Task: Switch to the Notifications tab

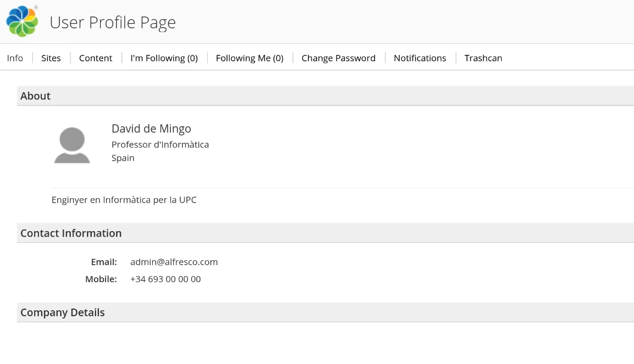Action: pyautogui.click(x=420, y=58)
